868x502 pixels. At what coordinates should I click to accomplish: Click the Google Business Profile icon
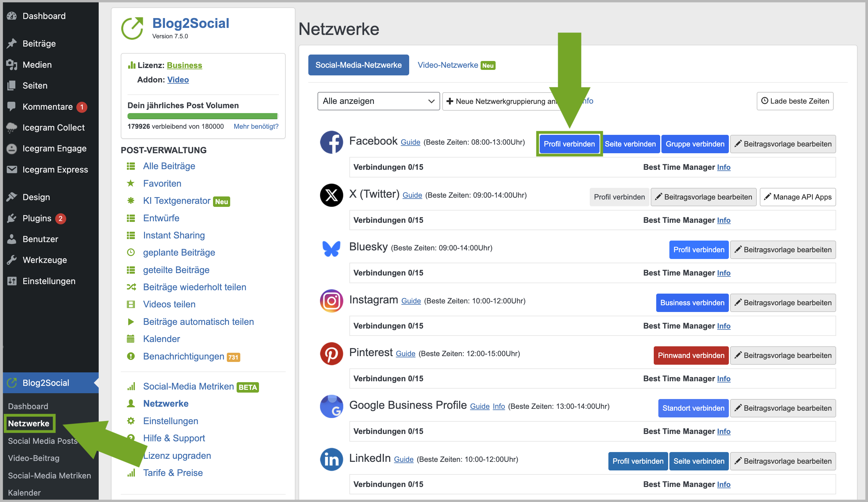click(331, 407)
